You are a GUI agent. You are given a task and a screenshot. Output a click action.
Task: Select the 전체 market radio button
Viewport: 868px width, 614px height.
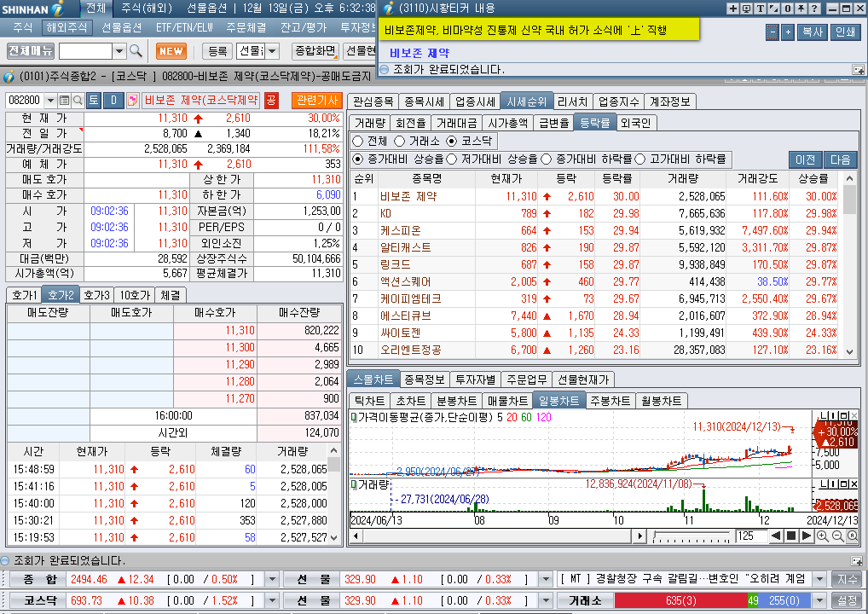(x=358, y=142)
